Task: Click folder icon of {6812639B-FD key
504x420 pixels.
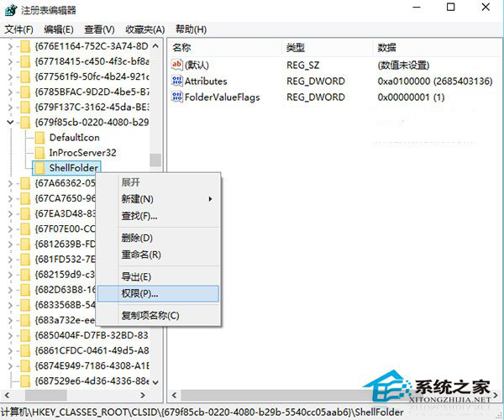Action: pos(25,244)
